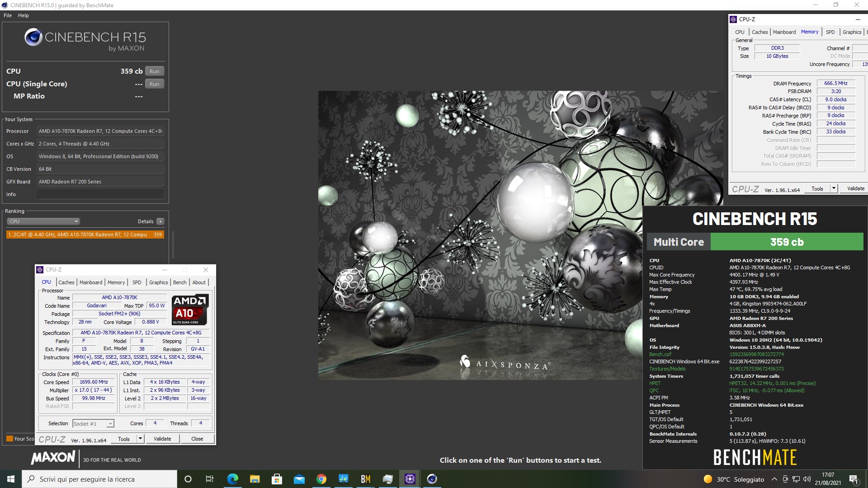
Task: Open volume control in the system tray
Action: [807, 479]
